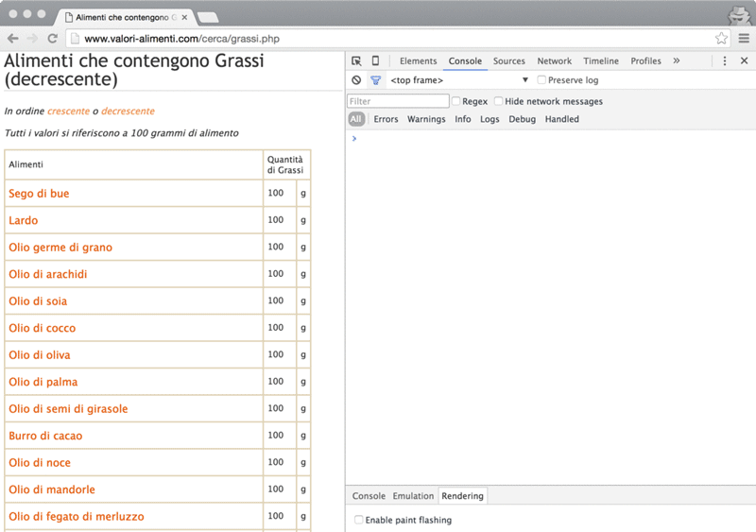Open DevTools three-dot options menu
Screen dimensions: 756x532
(725, 60)
